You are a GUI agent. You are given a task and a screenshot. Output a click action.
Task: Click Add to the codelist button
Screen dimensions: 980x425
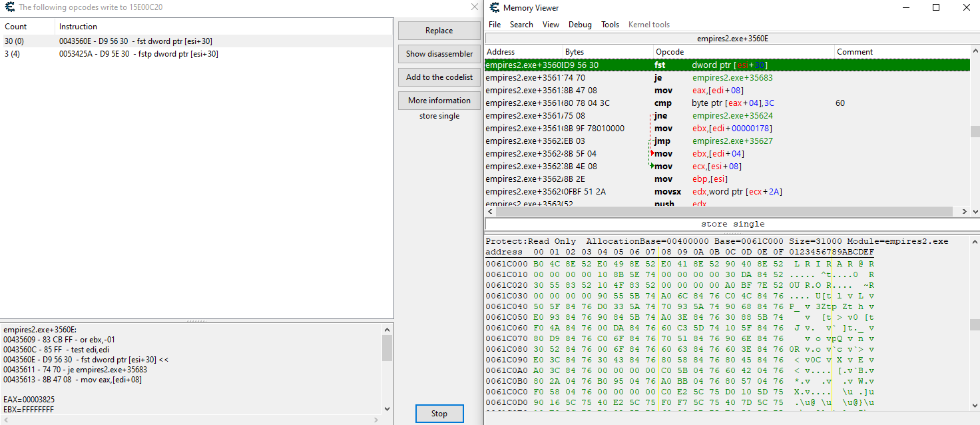pos(439,77)
